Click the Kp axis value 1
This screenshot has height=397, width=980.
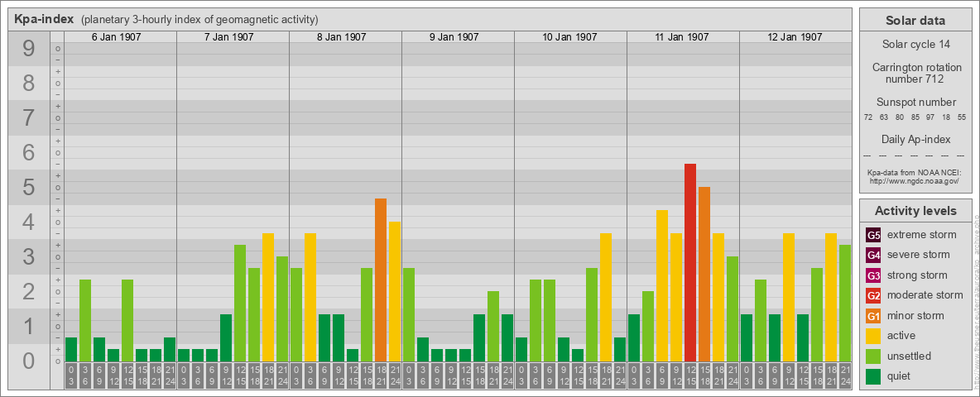28,326
